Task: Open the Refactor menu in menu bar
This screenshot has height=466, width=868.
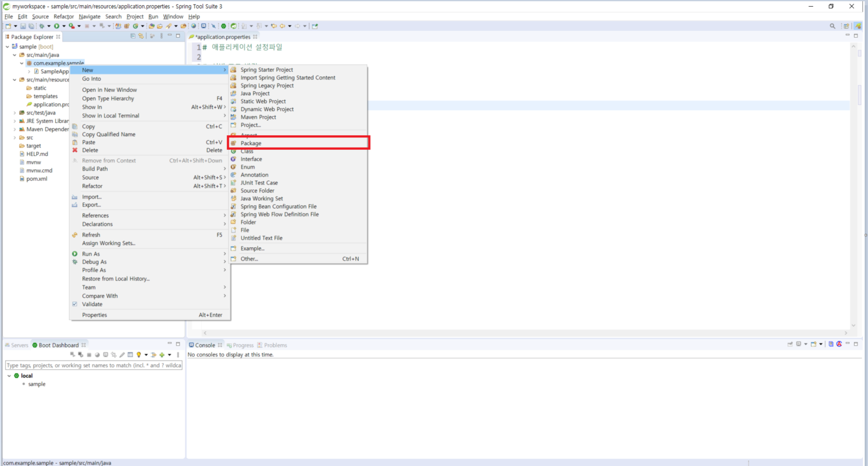Action: pos(63,16)
